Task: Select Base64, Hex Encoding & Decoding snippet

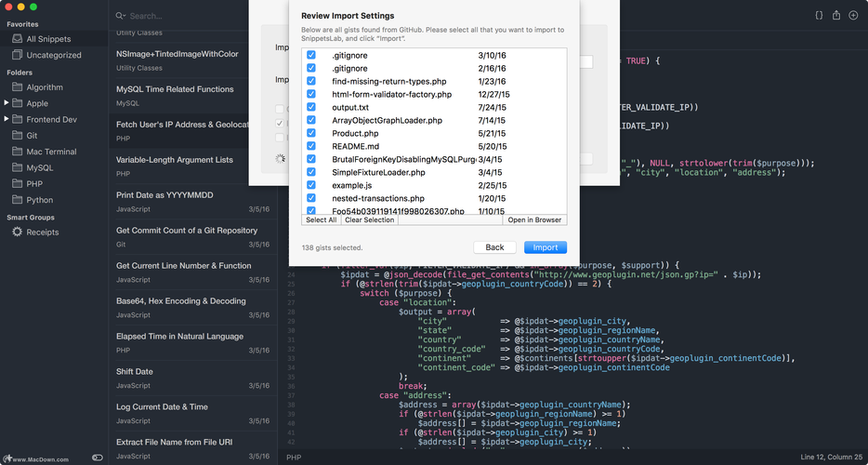Action: [x=192, y=308]
